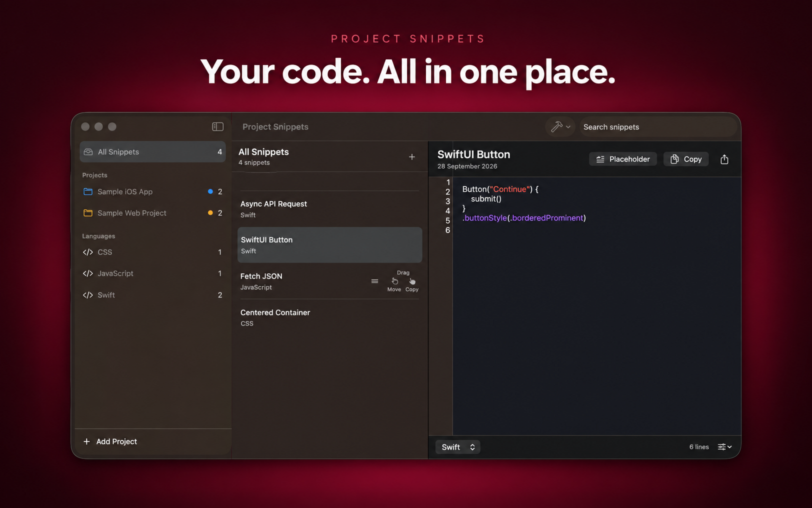The height and width of the screenshot is (508, 812).
Task: Click the Copy grab-hand icon on Fetch JSON
Action: coord(412,281)
